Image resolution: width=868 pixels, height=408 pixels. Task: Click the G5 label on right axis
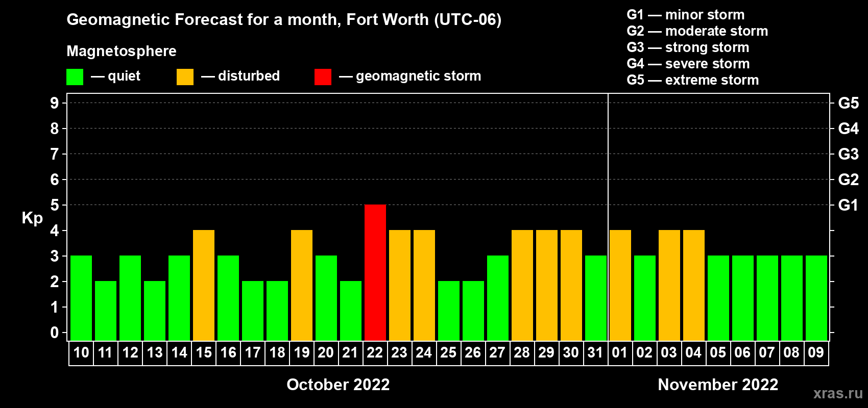pyautogui.click(x=848, y=103)
